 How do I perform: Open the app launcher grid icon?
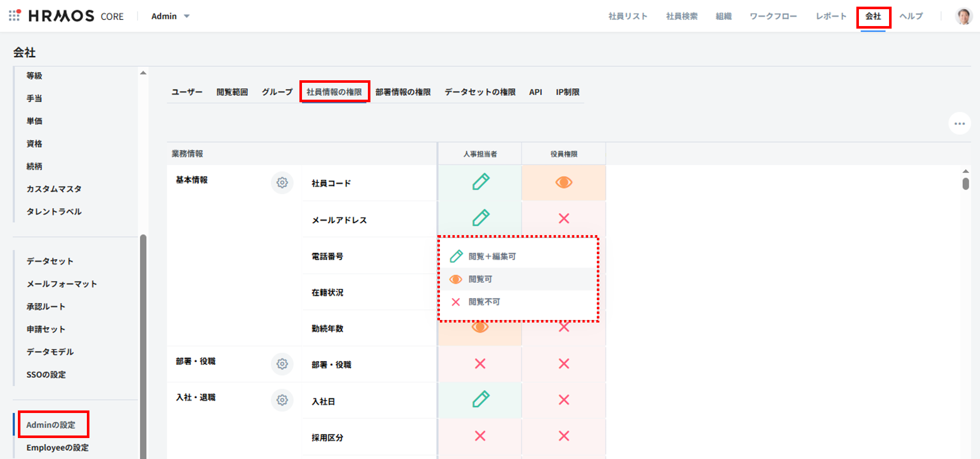(14, 16)
